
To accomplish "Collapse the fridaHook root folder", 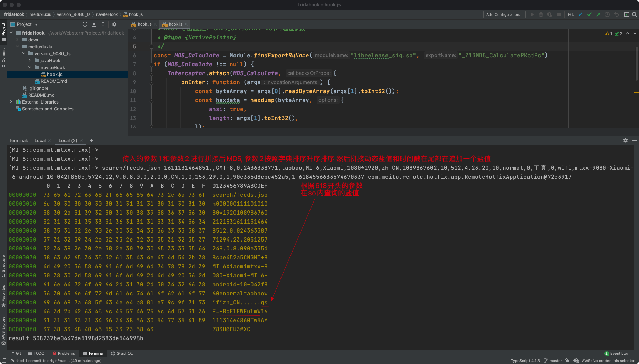I will (11, 33).
